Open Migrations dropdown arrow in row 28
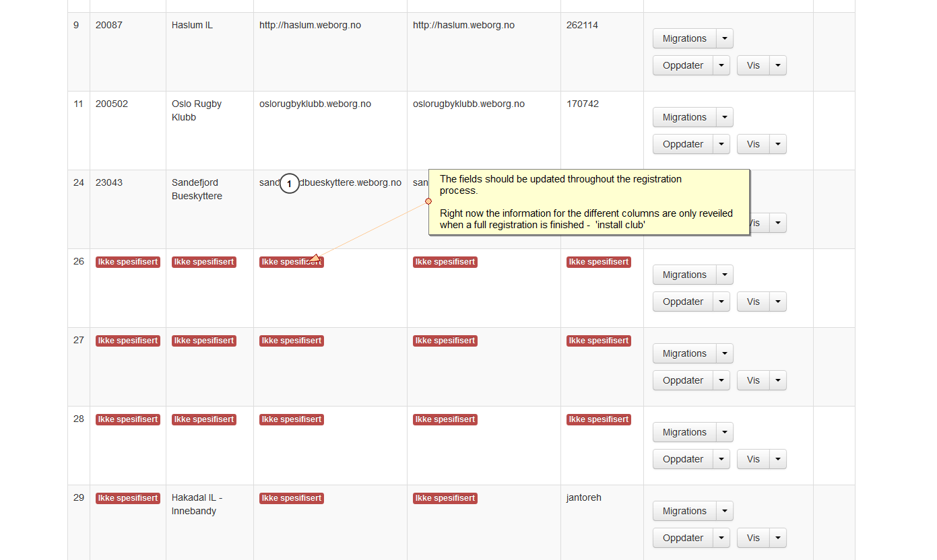Screen dimensions: 937x560 coord(724,432)
